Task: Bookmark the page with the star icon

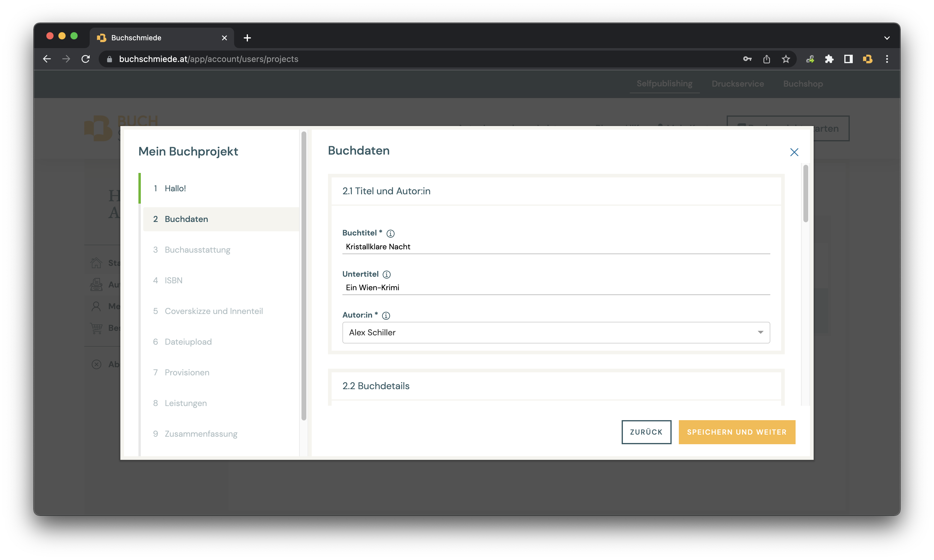Action: (786, 59)
